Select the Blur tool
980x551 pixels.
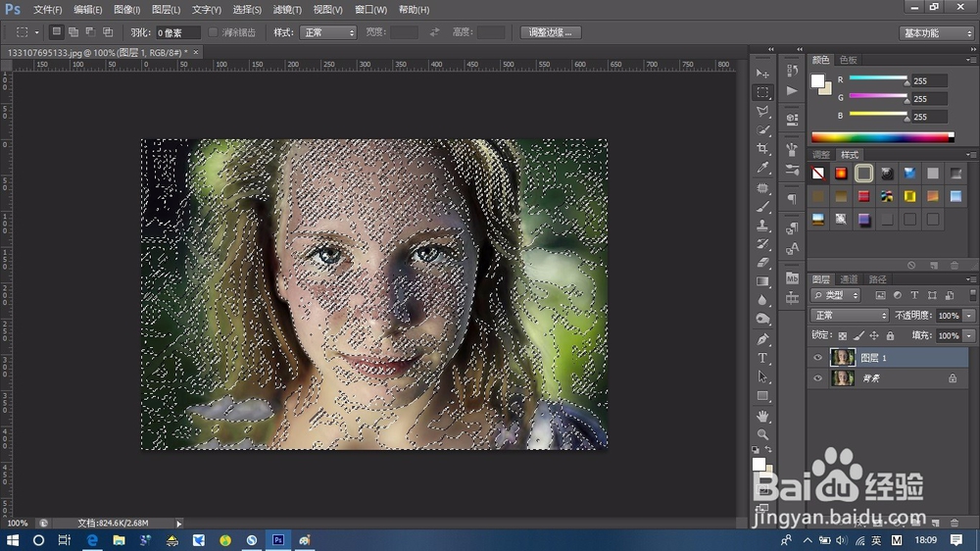pyautogui.click(x=762, y=300)
